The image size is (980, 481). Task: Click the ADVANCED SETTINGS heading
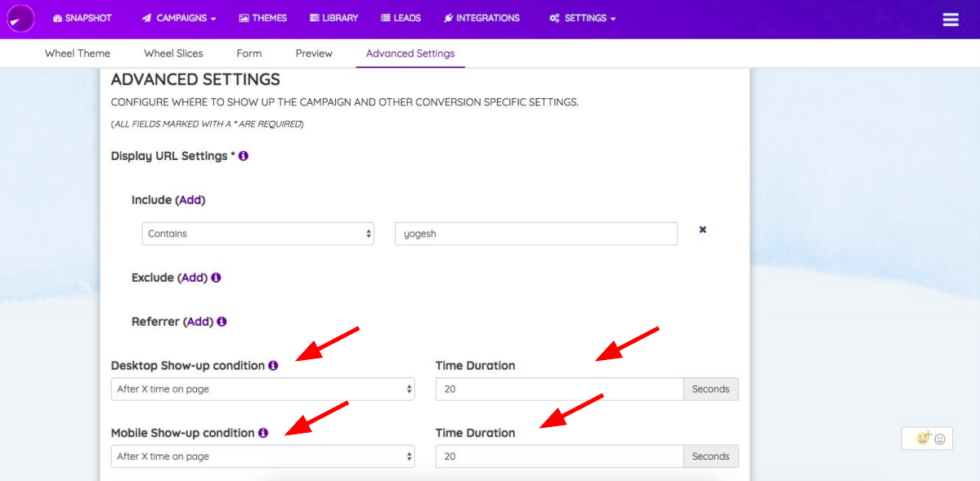(195, 79)
